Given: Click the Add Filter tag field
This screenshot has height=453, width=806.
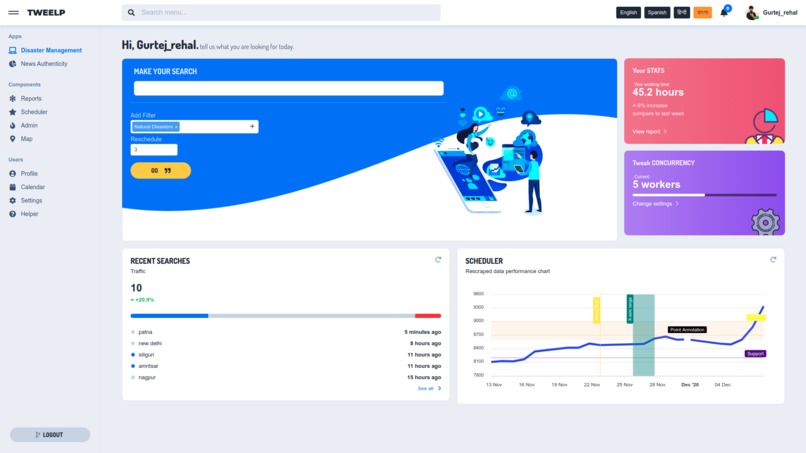Looking at the screenshot, I should [x=194, y=126].
